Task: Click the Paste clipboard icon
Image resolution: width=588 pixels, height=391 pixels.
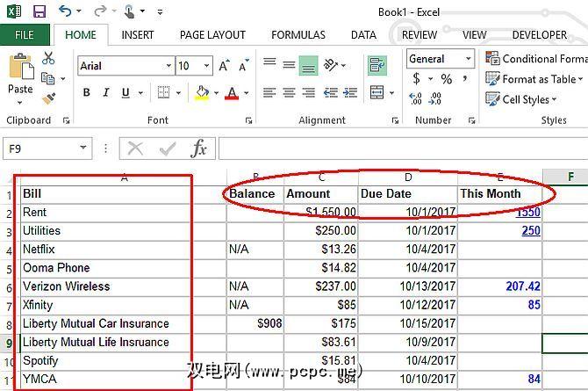Action: [21, 66]
